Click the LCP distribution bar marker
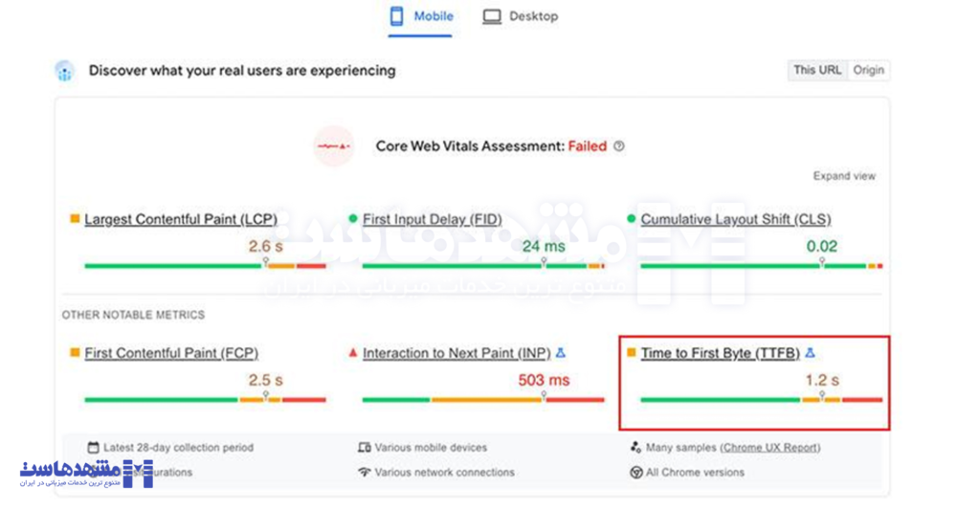Image resolution: width=980 pixels, height=508 pixels. coord(265,261)
